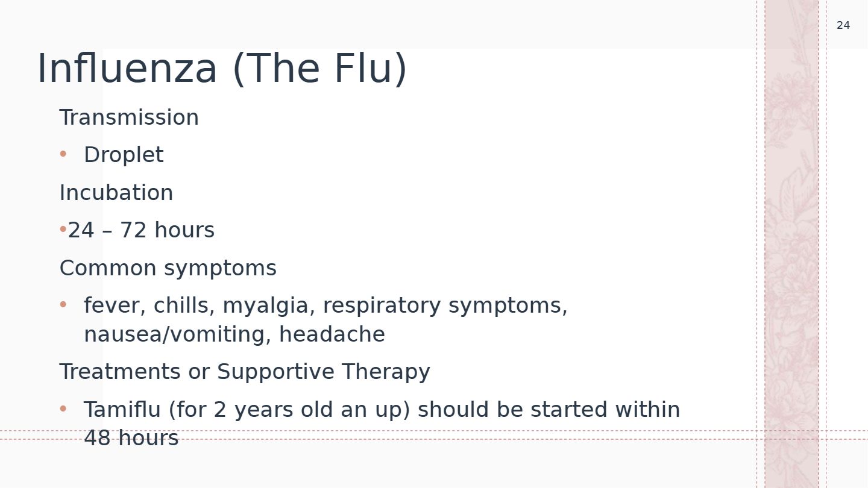Click the bullet dot before fever, chills
868x488 pixels.
[x=63, y=305]
